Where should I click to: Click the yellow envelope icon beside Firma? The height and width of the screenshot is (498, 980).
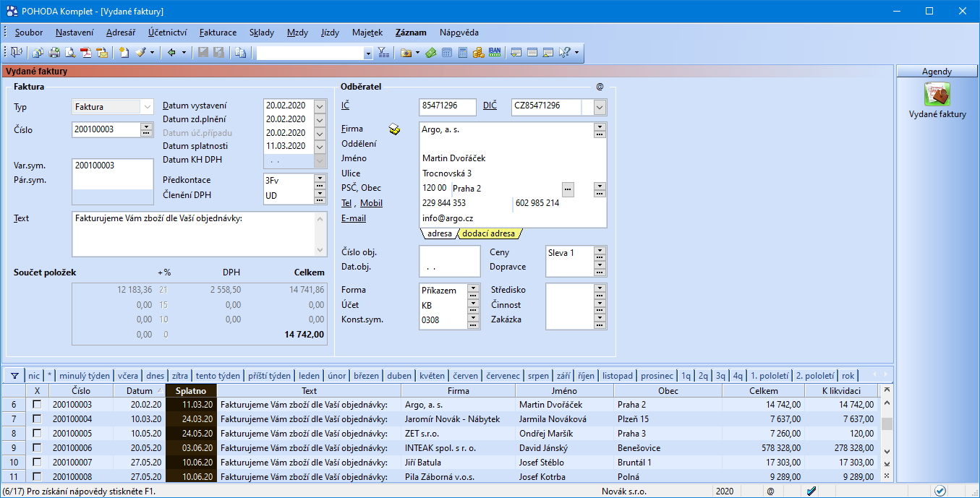(394, 129)
